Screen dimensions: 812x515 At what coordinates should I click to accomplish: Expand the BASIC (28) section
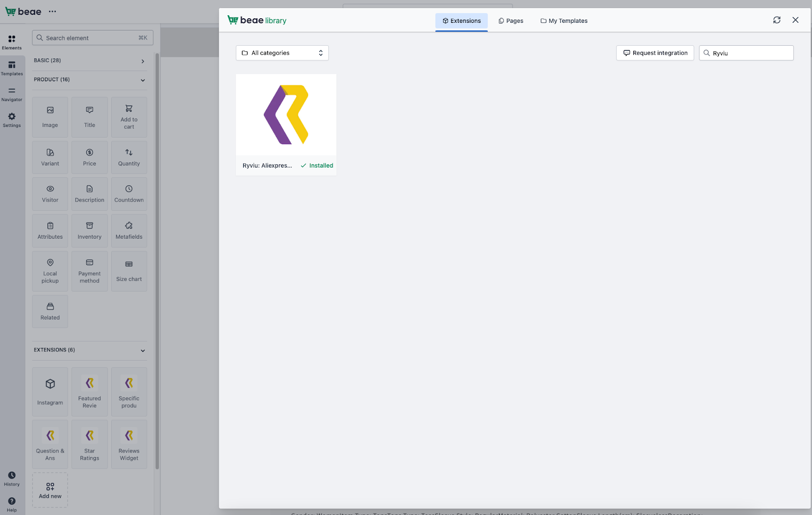[x=90, y=61]
